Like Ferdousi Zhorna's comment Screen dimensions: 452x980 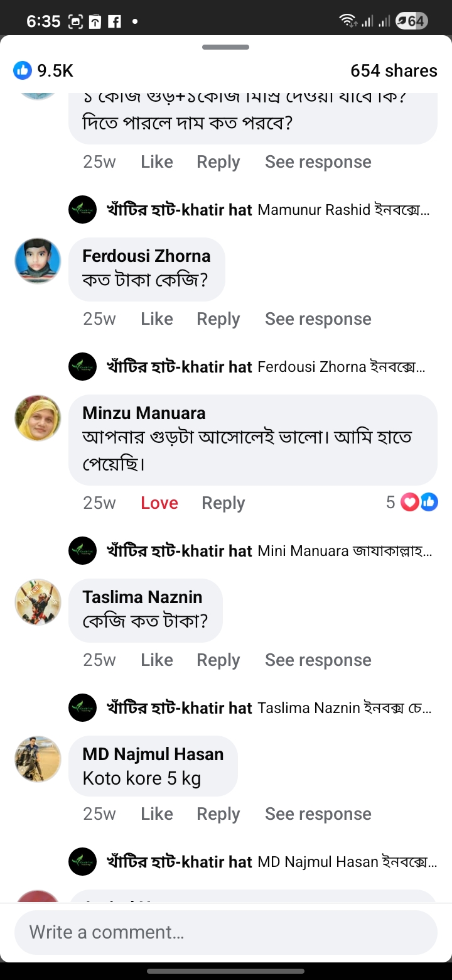point(157,319)
